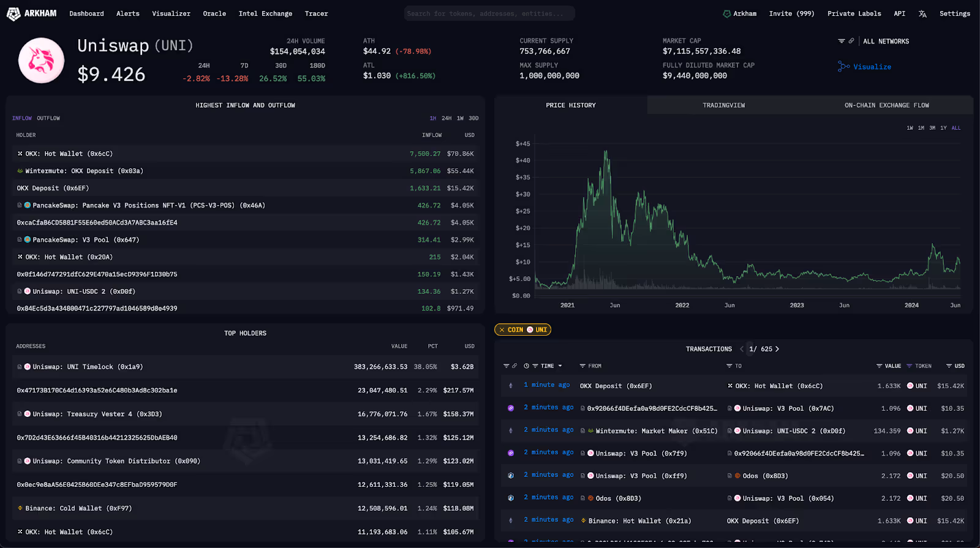The width and height of the screenshot is (980, 548).
Task: Open the TIME sort dropdown arrow
Action: click(560, 366)
